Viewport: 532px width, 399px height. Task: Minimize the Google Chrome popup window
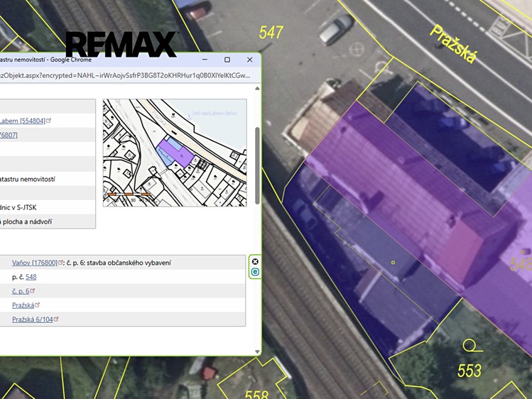click(x=205, y=60)
